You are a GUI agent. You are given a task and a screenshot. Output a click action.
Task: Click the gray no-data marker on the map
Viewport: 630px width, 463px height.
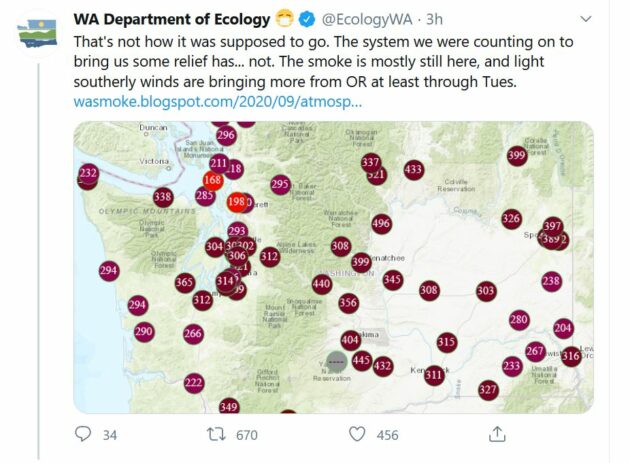coord(336,362)
